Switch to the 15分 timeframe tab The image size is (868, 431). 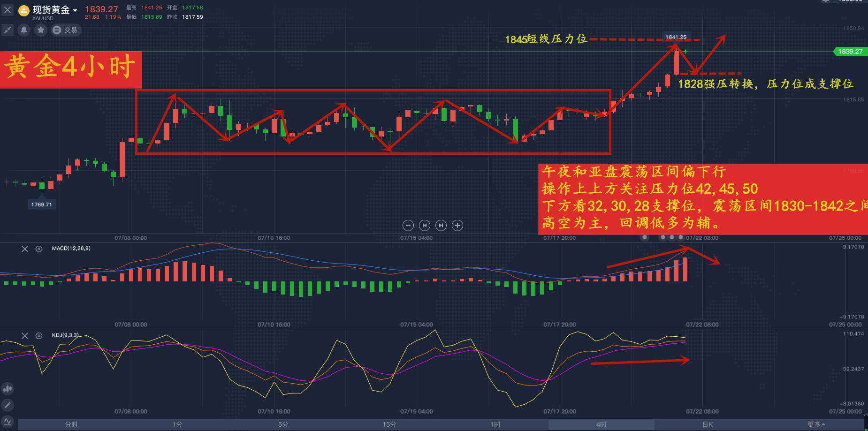pyautogui.click(x=389, y=424)
